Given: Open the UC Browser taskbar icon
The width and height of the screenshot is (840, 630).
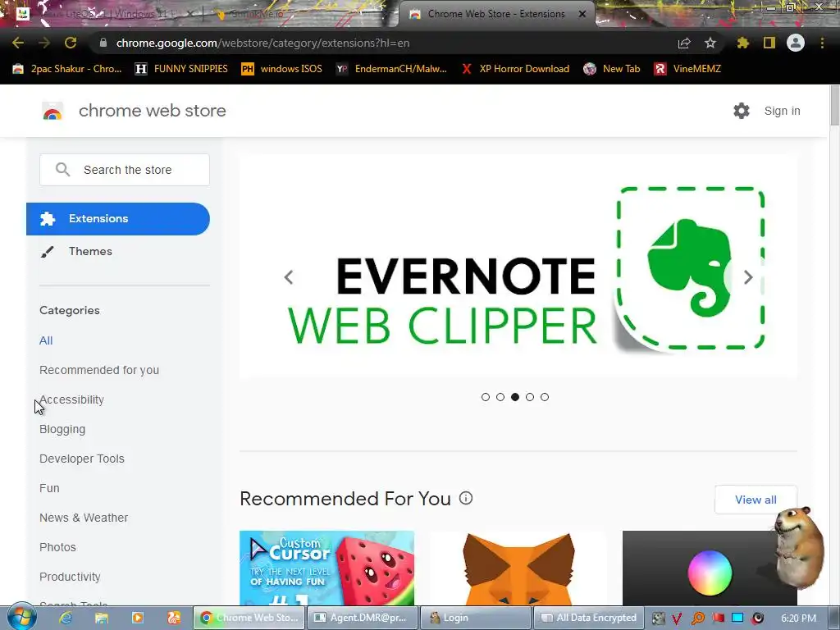Looking at the screenshot, I should 174,618.
